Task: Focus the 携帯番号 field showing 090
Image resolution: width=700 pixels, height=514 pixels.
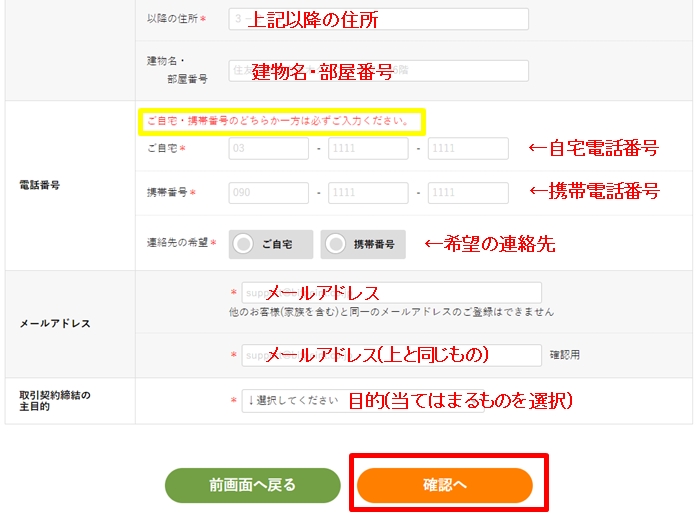Action: pos(269,193)
